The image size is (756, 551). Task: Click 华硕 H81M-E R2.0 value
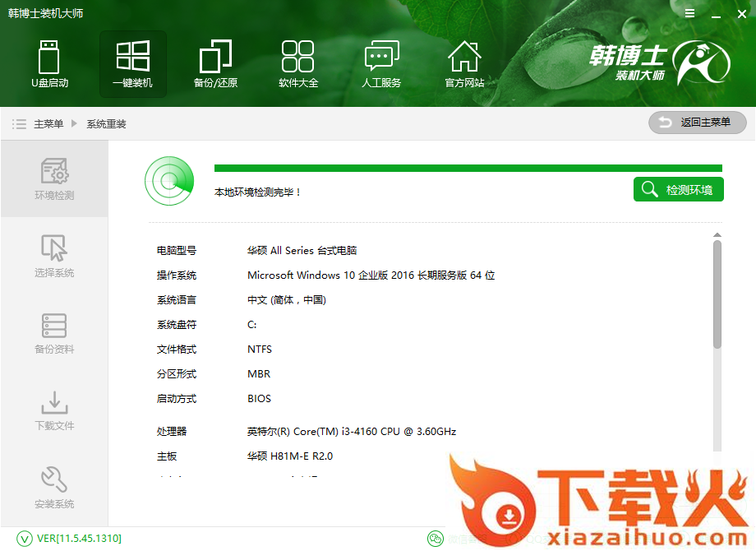290,456
